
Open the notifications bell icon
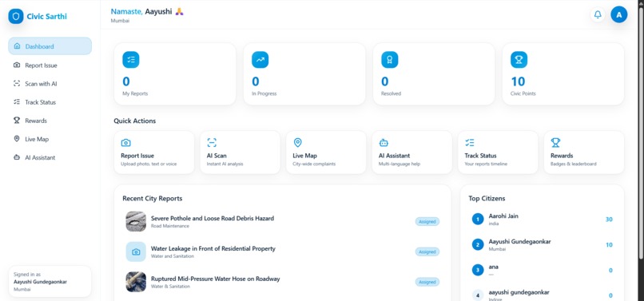coord(598,15)
